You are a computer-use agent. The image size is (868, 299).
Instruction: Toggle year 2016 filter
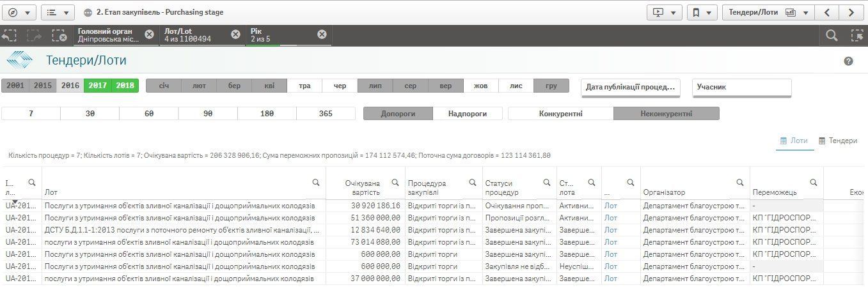(70, 86)
